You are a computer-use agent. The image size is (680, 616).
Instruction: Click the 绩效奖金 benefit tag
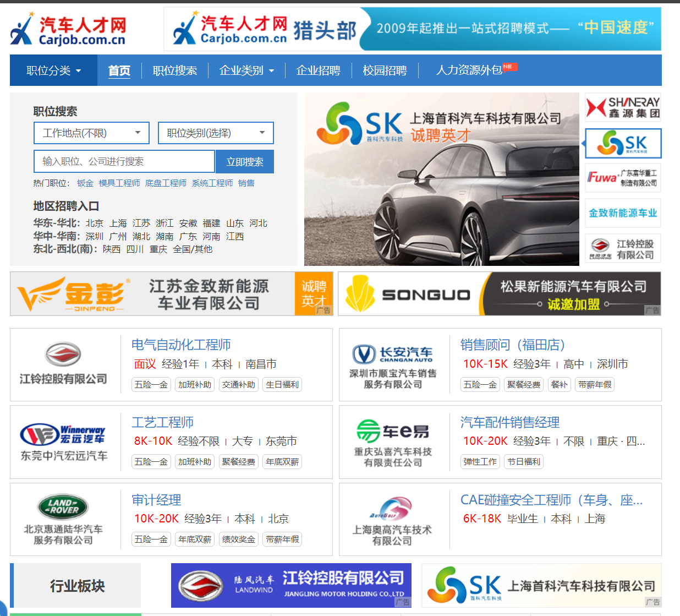click(x=239, y=539)
